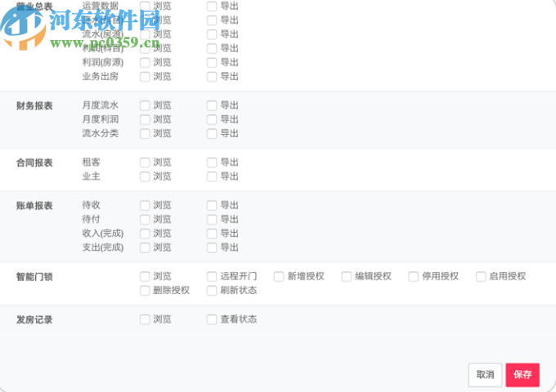
Task: Check 导出 in the 待付 row
Action: point(212,220)
